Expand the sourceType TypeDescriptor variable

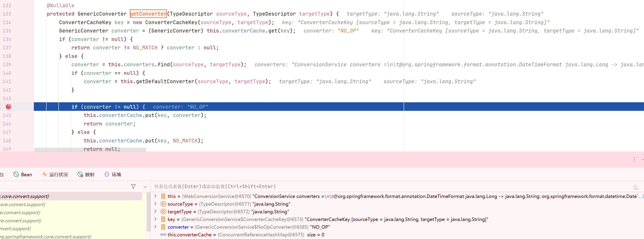click(x=156, y=204)
